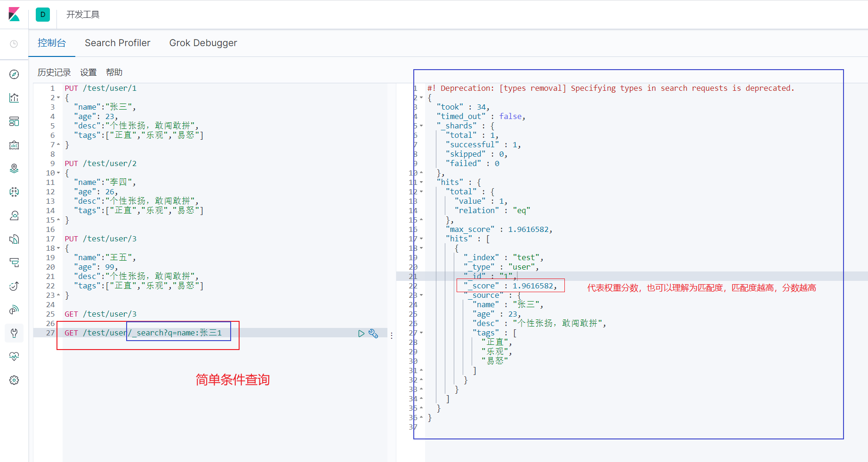The width and height of the screenshot is (868, 462).
Task: Switch to the Search Profiler tab
Action: 117,43
